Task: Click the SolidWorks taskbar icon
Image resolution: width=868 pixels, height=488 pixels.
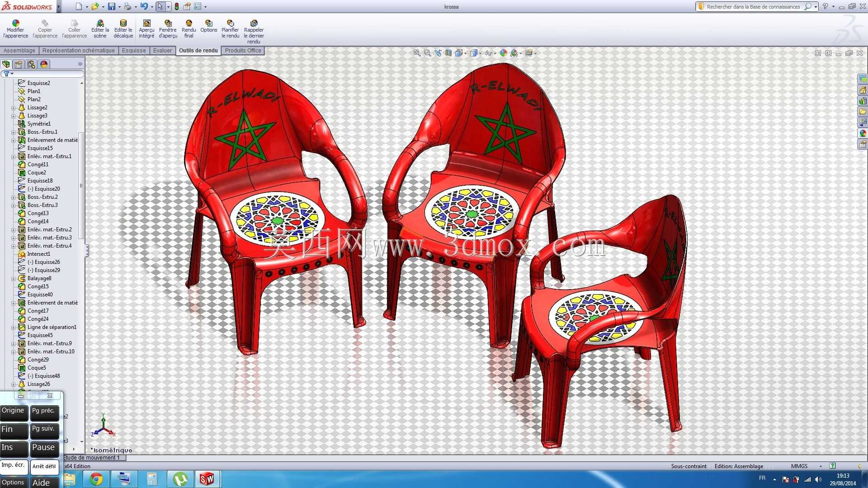Action: [207, 479]
